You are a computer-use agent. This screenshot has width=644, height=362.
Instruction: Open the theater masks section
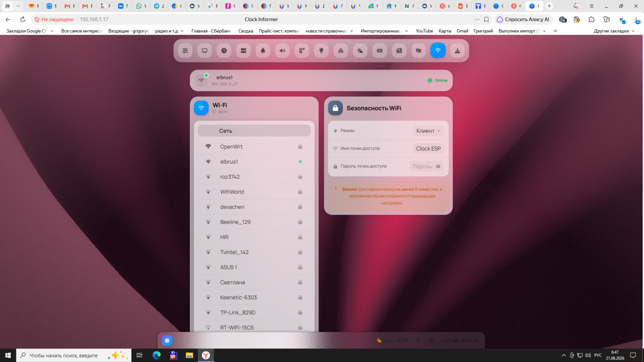tap(419, 50)
